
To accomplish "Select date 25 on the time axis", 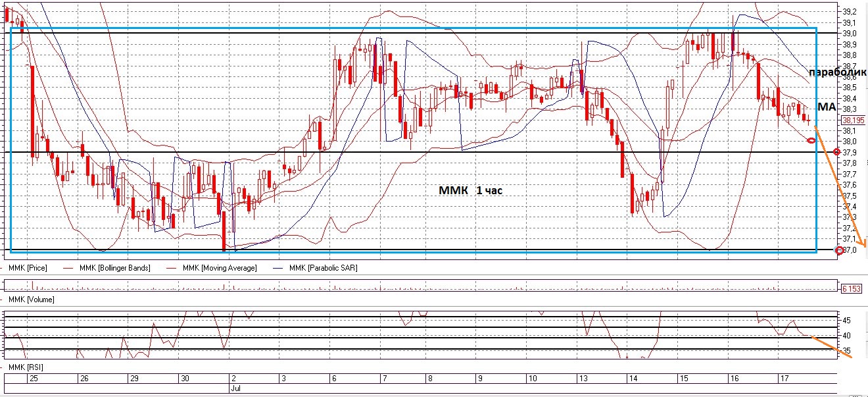I will coord(33,379).
